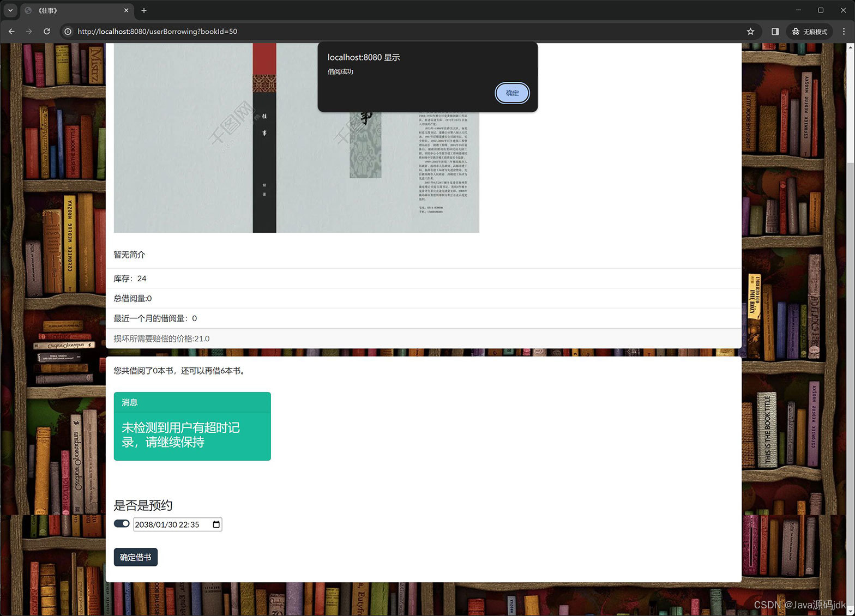Viewport: 855px width, 616px height.
Task: Toggle the 是否是预约 reservation switch
Action: click(122, 523)
